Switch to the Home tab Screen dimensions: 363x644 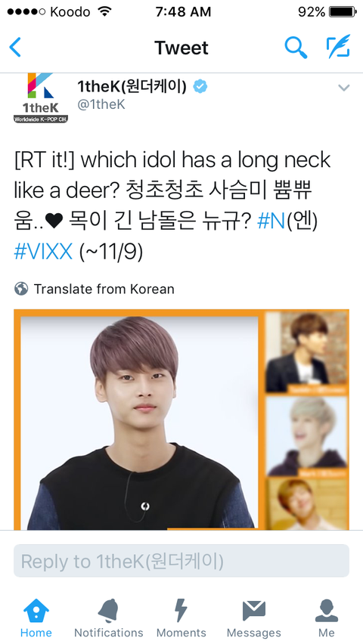tap(36, 618)
